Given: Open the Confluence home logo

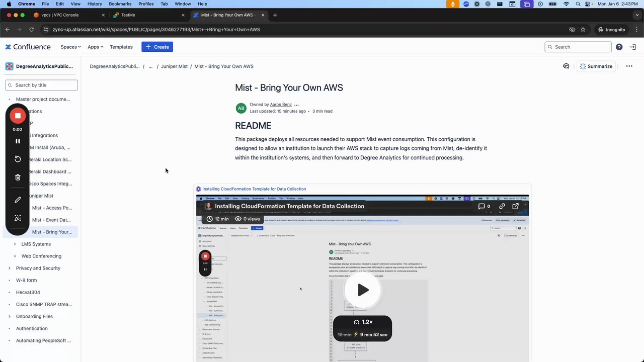Looking at the screenshot, I should coord(28,47).
